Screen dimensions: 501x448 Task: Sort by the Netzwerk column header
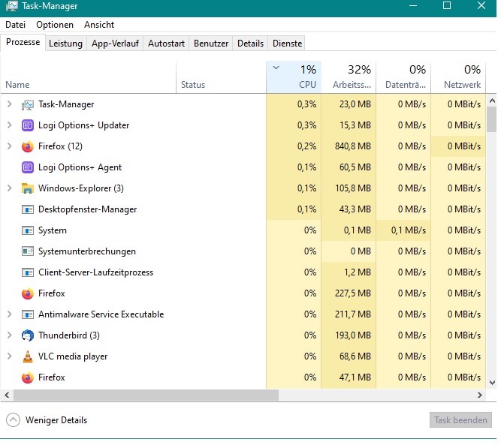tap(458, 77)
